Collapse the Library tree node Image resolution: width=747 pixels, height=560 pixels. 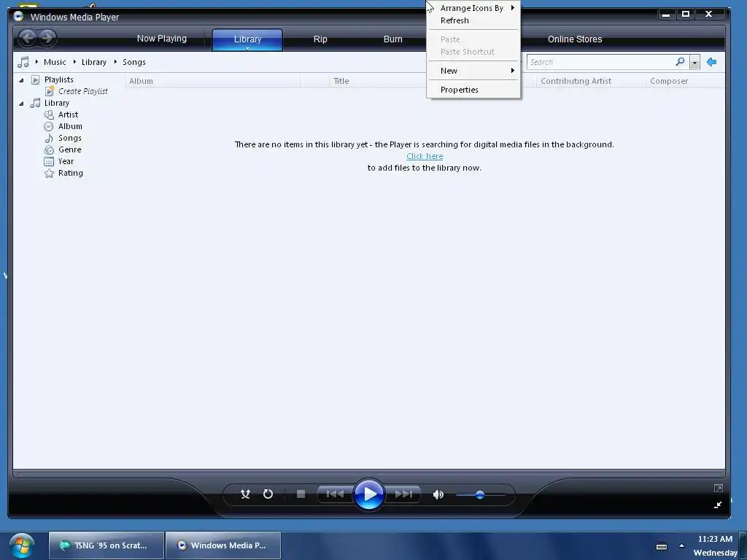(21, 104)
